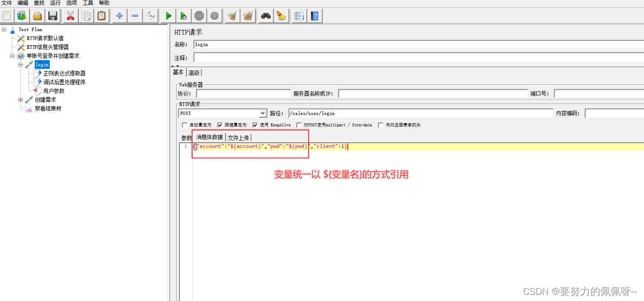
Task: Select the Stop test icon
Action: 199,15
